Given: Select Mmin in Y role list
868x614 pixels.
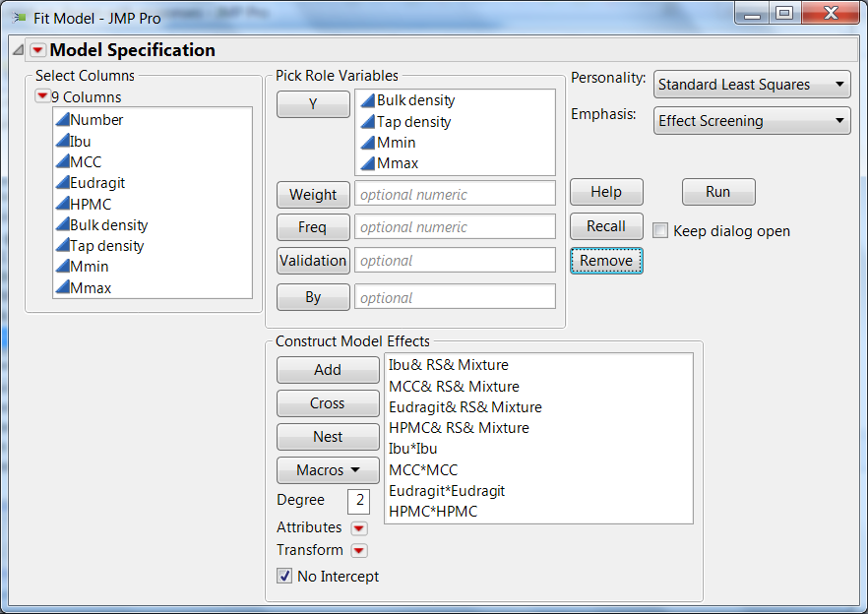Looking at the screenshot, I should coord(455,143).
